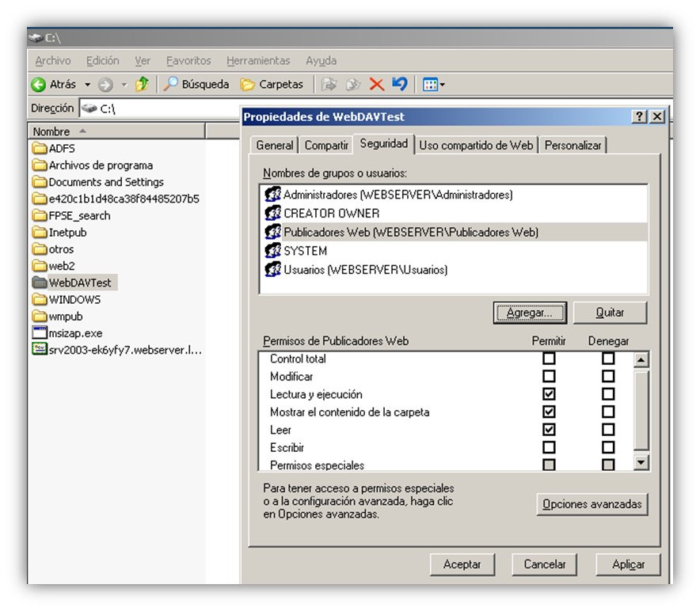Open the Views dropdown arrow

pos(443,85)
